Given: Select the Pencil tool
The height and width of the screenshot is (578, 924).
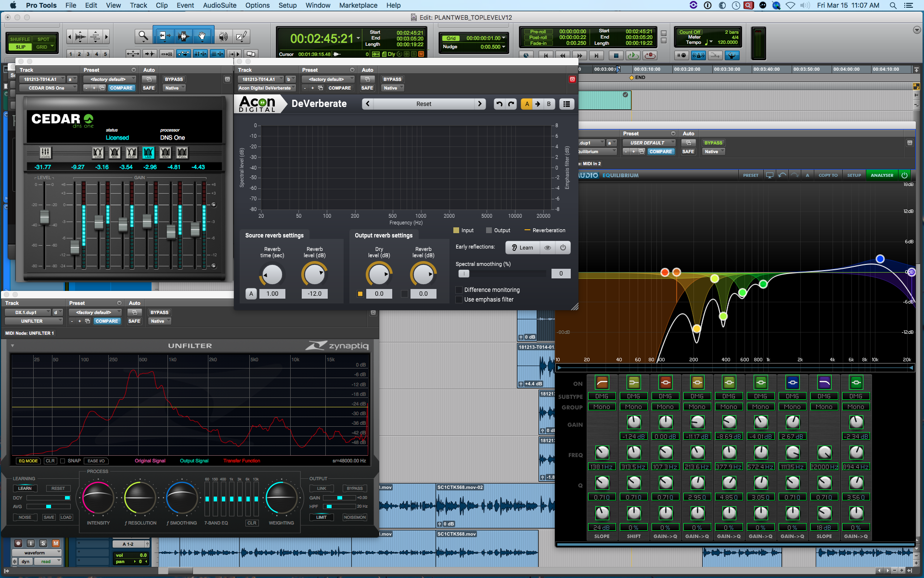Looking at the screenshot, I should tap(241, 36).
